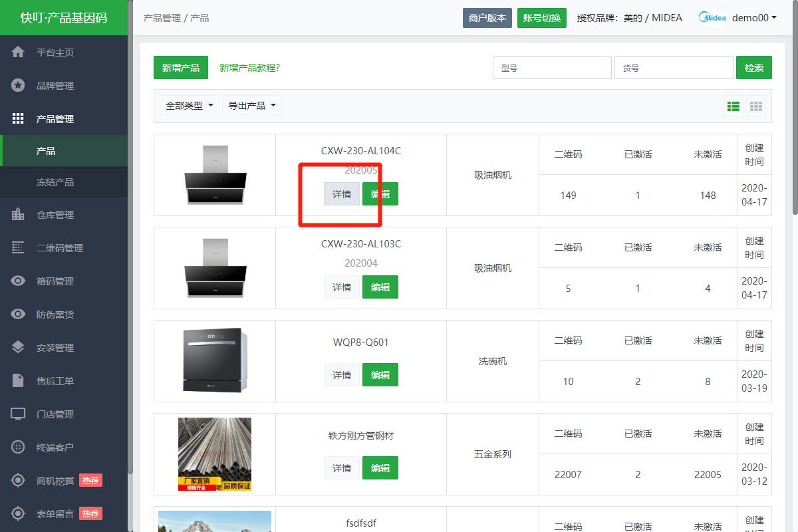Click 编辑 for CXW-230-AL104C
The width and height of the screenshot is (798, 532).
(380, 194)
